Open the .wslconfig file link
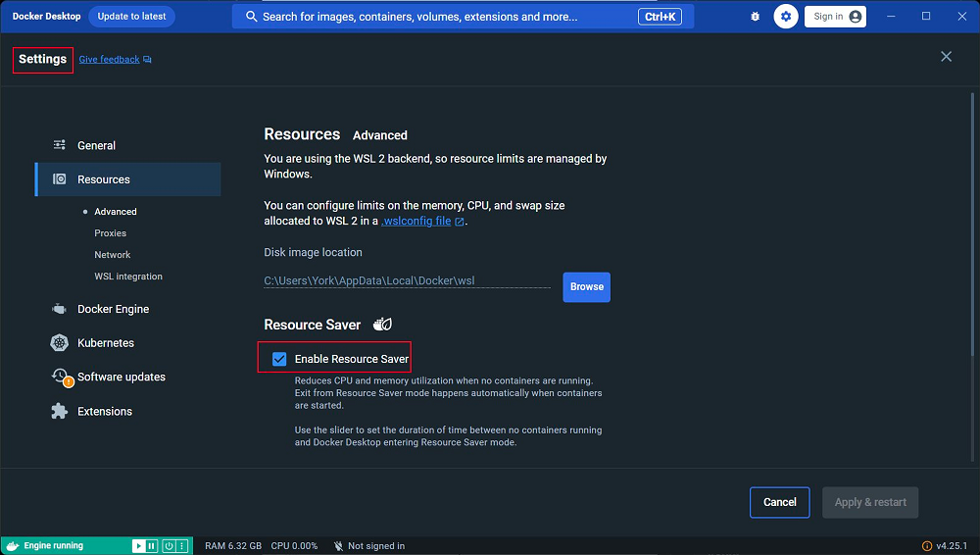Viewport: 980px width, 555px height. [416, 222]
